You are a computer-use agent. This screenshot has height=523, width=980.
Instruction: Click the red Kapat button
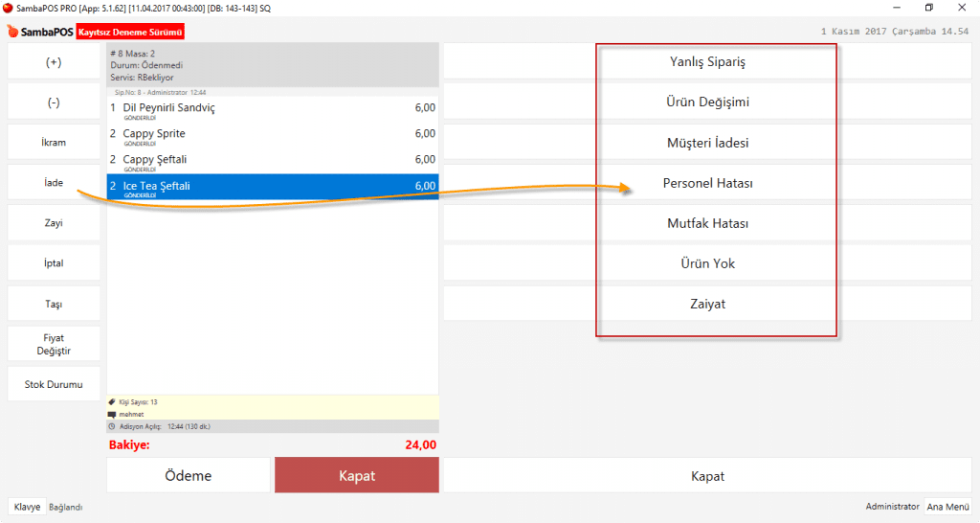tap(356, 476)
